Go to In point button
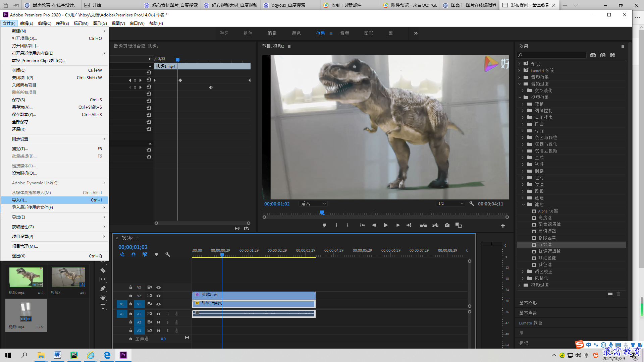The image size is (644, 362). click(362, 225)
